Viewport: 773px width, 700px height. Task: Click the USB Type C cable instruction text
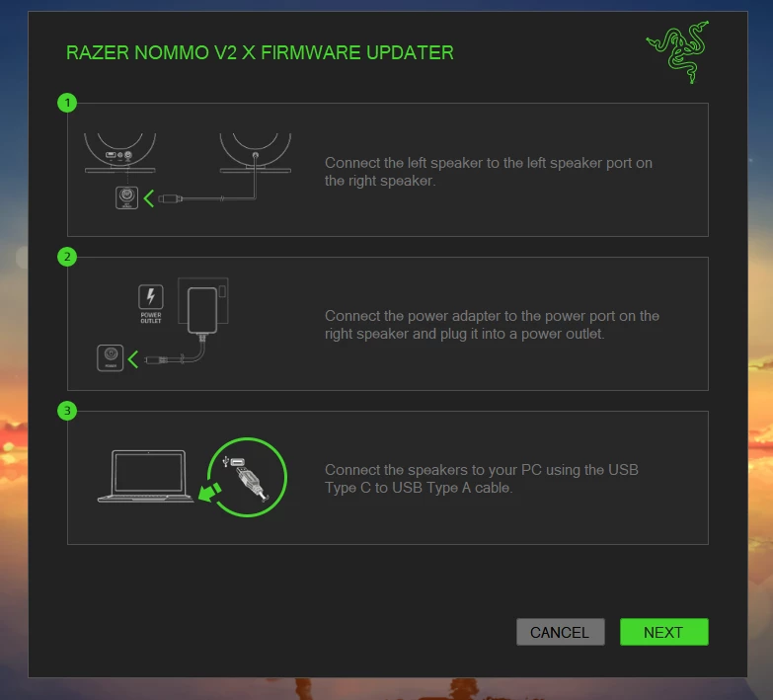pyautogui.click(x=482, y=479)
